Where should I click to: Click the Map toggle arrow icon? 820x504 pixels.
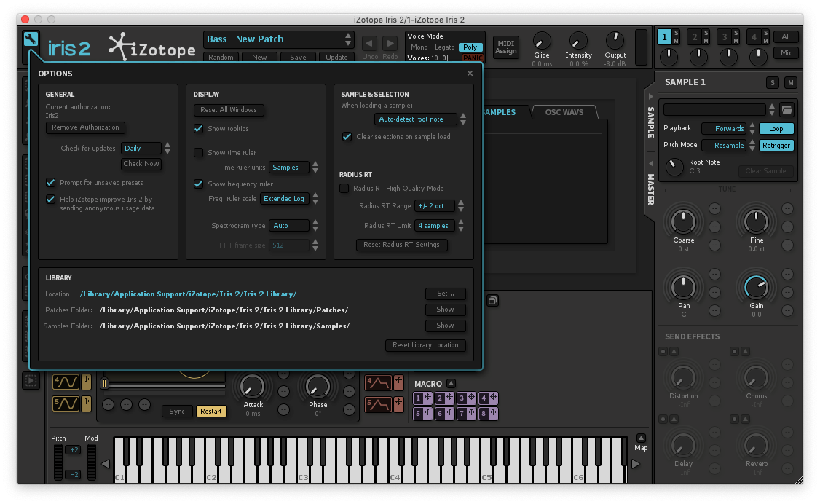point(641,438)
